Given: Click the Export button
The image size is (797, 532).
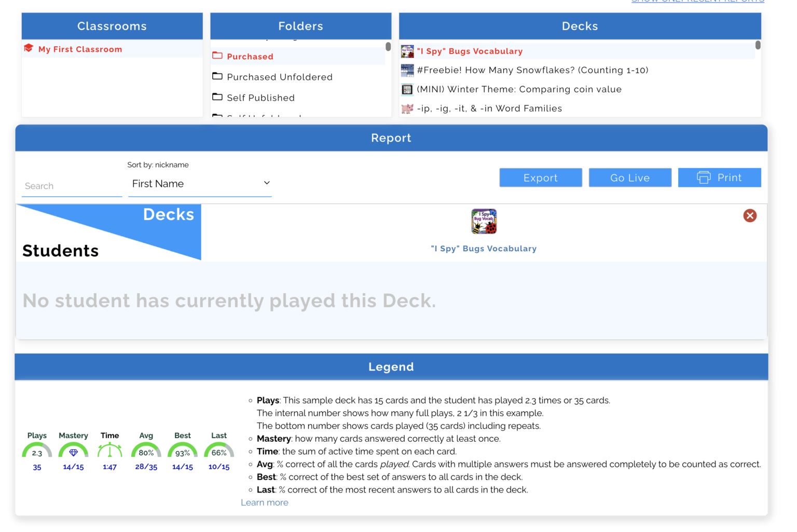Looking at the screenshot, I should coord(541,178).
